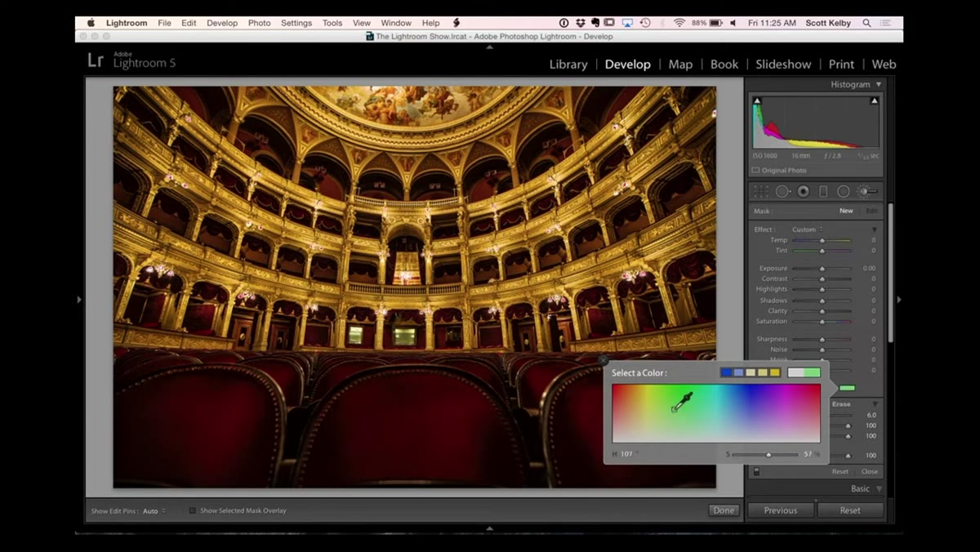This screenshot has height=552, width=980.
Task: Select New mask option
Action: click(x=846, y=211)
